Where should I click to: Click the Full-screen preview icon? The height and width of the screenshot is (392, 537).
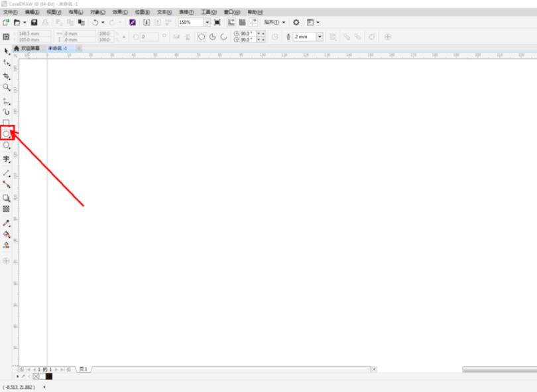point(217,23)
